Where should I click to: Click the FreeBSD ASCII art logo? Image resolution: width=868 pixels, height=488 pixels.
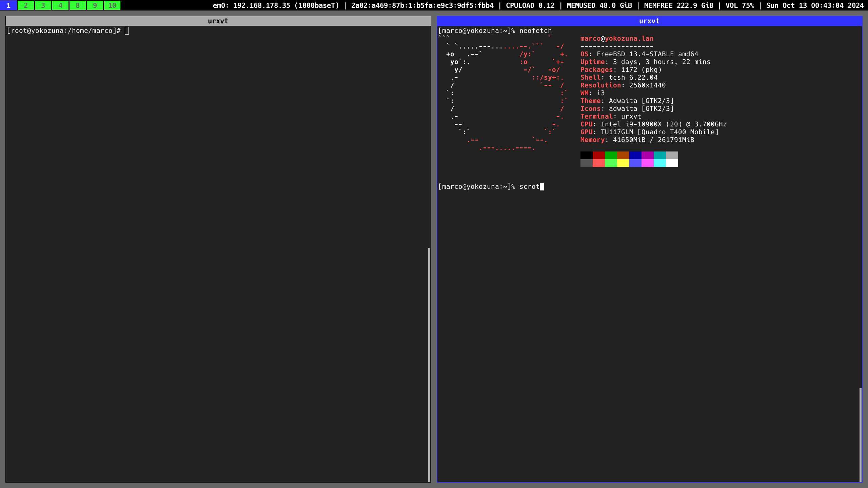503,93
